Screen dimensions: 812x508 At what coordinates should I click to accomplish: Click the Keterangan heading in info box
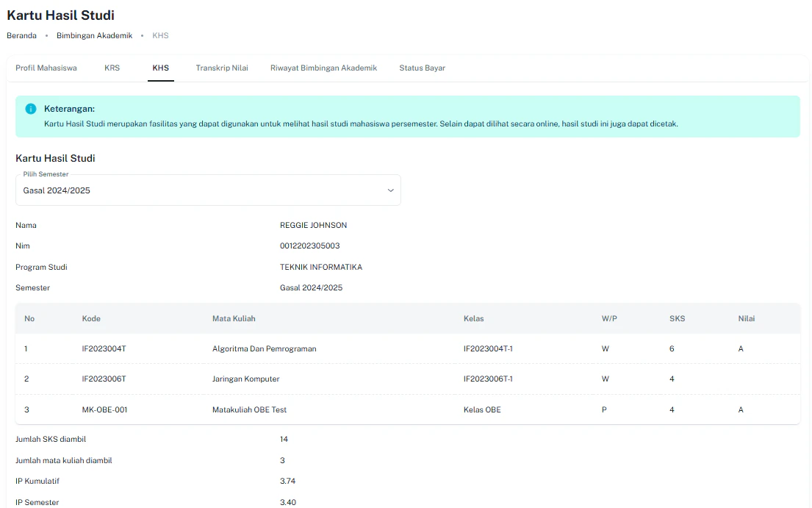coord(69,109)
